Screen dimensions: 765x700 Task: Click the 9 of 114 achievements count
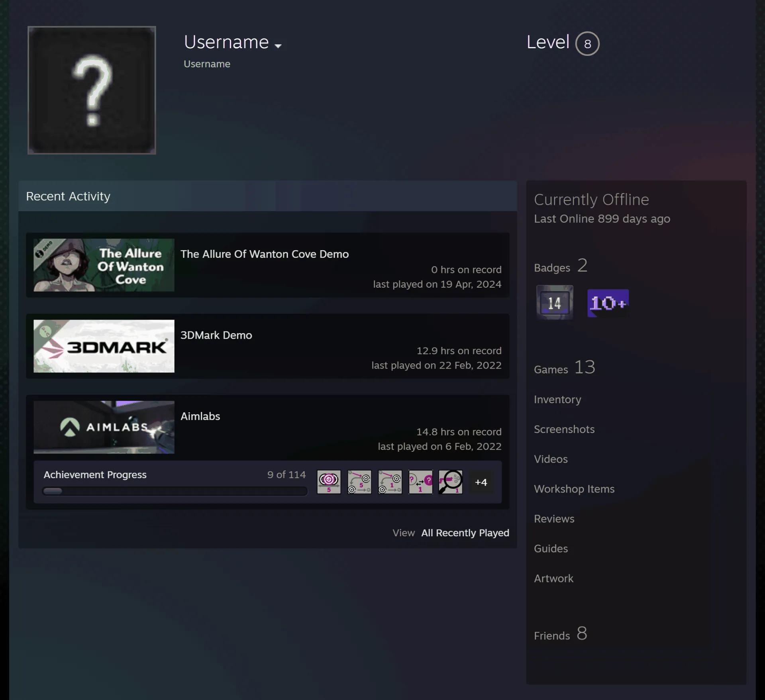(286, 475)
